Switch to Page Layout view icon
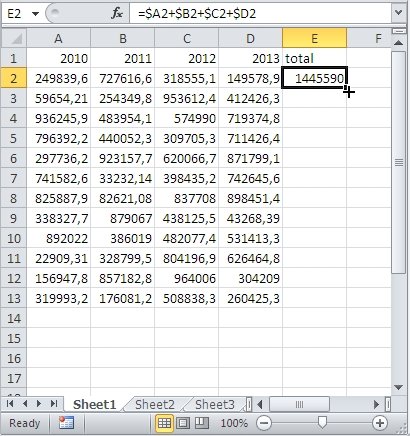Image resolution: width=410 pixels, height=436 pixels. [x=183, y=423]
